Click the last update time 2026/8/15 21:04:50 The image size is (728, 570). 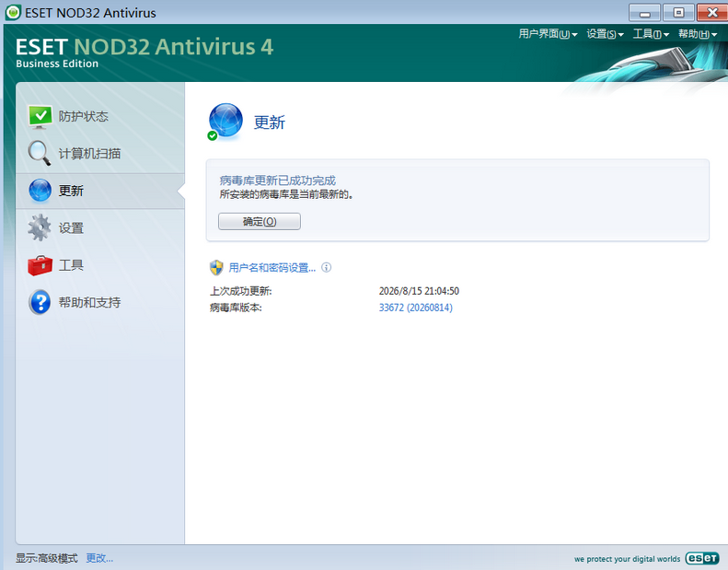[419, 291]
